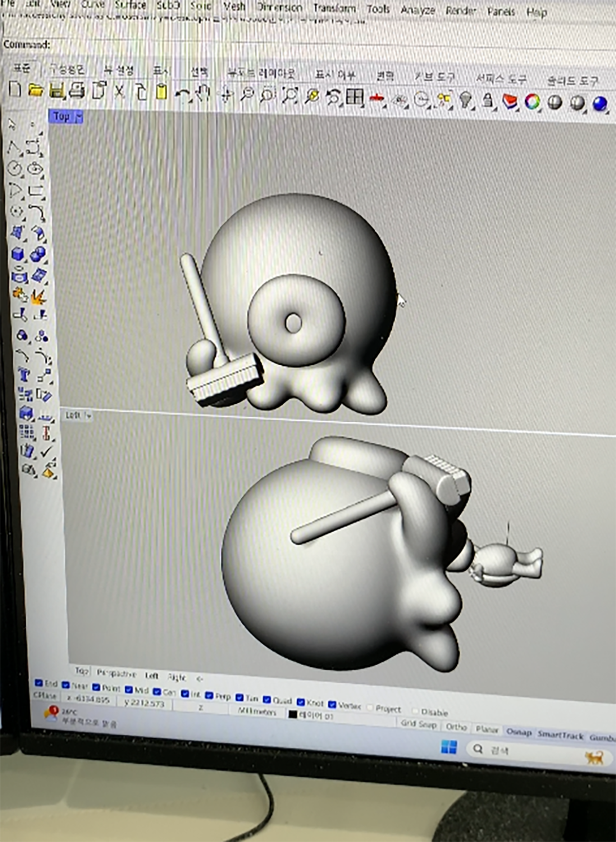Click the Print icon in toolbar
The width and height of the screenshot is (616, 842).
point(76,91)
